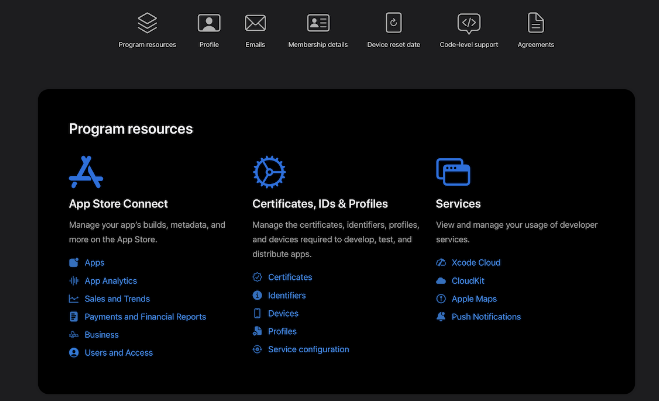Image resolution: width=659 pixels, height=401 pixels.
Task: Click the bell icon beside Push Notifications
Action: [x=441, y=317]
